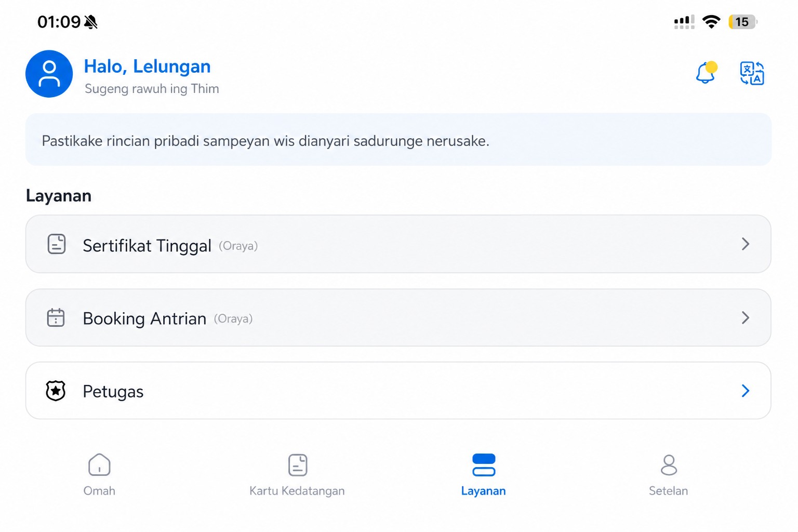Image resolution: width=798 pixels, height=532 pixels.
Task: Tap the 'Pastikake rincian pribadi' notice banner
Action: click(398, 140)
